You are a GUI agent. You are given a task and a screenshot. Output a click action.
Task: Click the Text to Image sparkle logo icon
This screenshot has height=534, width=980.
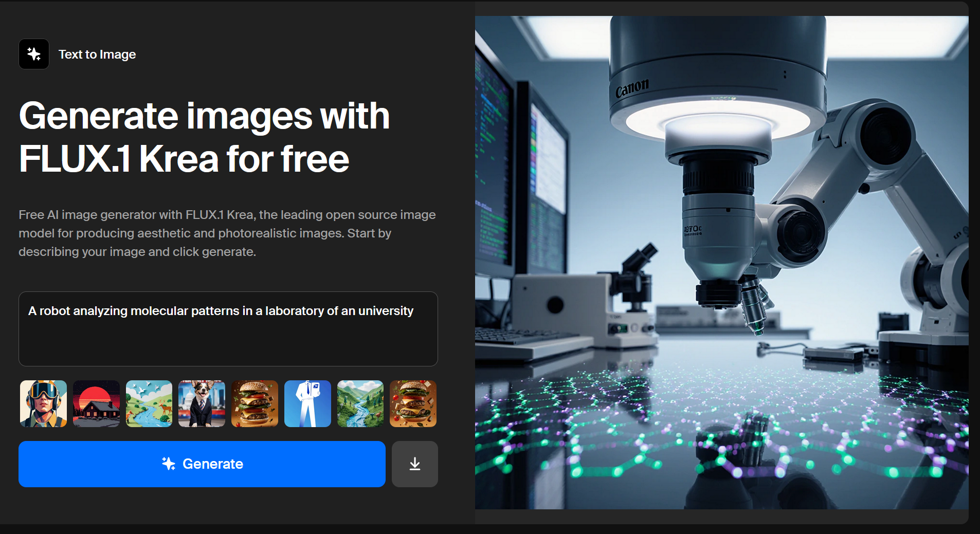[x=34, y=54]
